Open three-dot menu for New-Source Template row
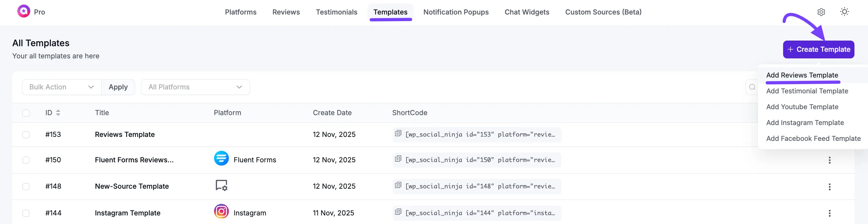This screenshot has width=868, height=224. (829, 187)
